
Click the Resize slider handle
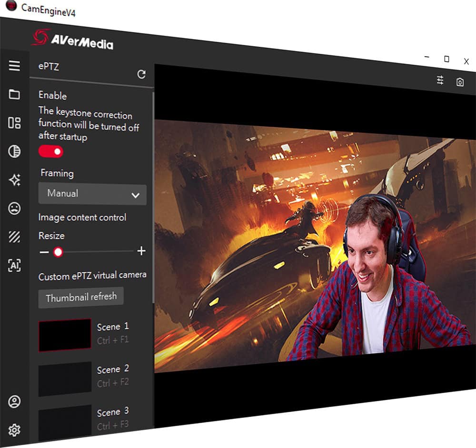58,252
